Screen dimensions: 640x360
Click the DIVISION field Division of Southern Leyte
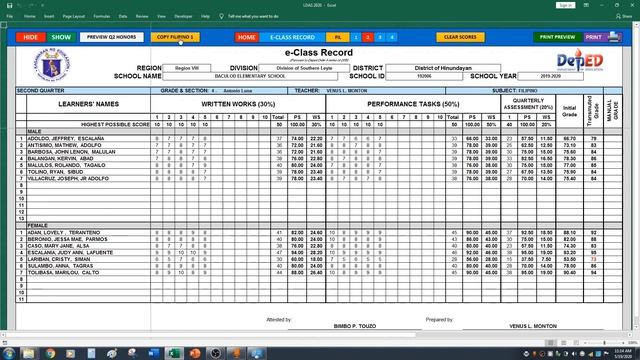tap(304, 68)
